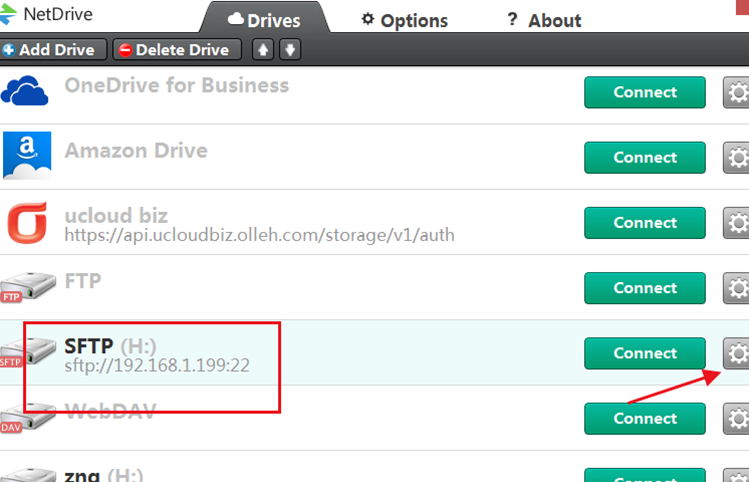Click the NetDrive logo icon
Screen dimensions: 749x482
tap(7, 14)
